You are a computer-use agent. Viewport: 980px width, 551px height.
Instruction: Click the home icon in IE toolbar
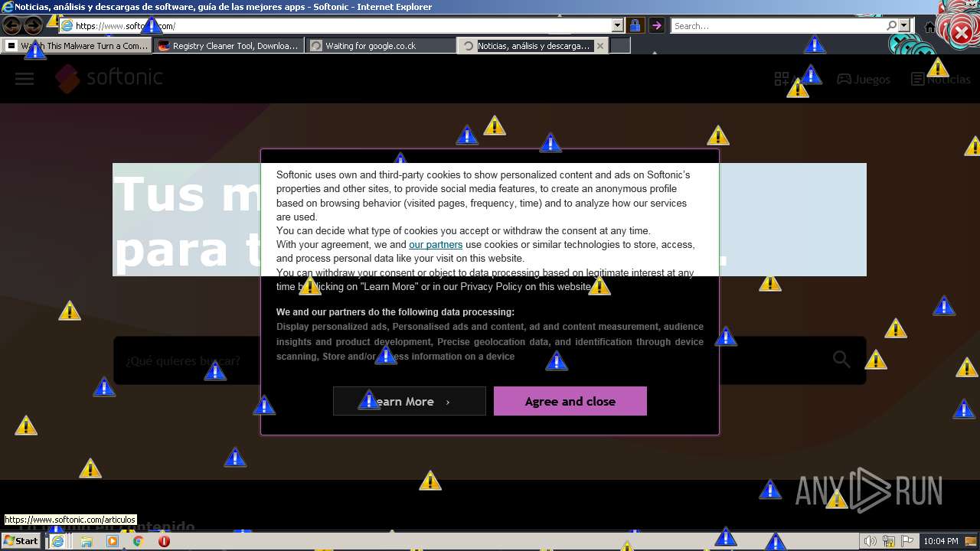pyautogui.click(x=929, y=26)
